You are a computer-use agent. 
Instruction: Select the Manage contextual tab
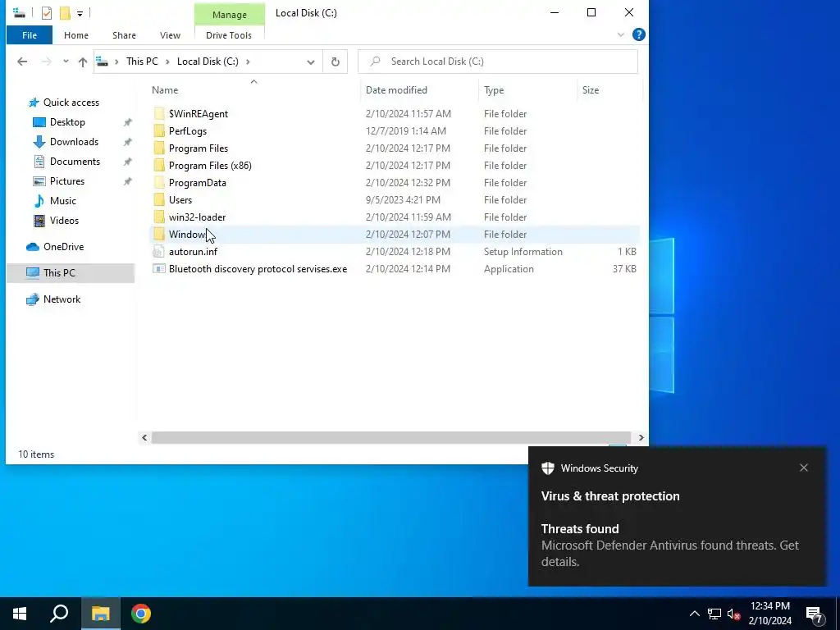pyautogui.click(x=230, y=15)
